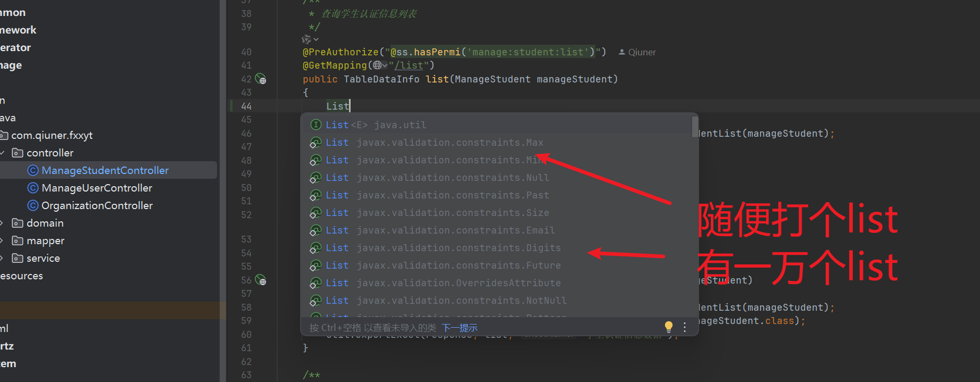Click the class icon of ManageUserController

(x=33, y=188)
